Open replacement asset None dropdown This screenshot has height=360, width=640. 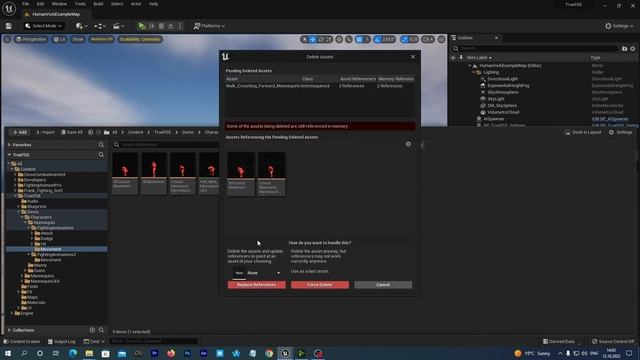(x=264, y=273)
